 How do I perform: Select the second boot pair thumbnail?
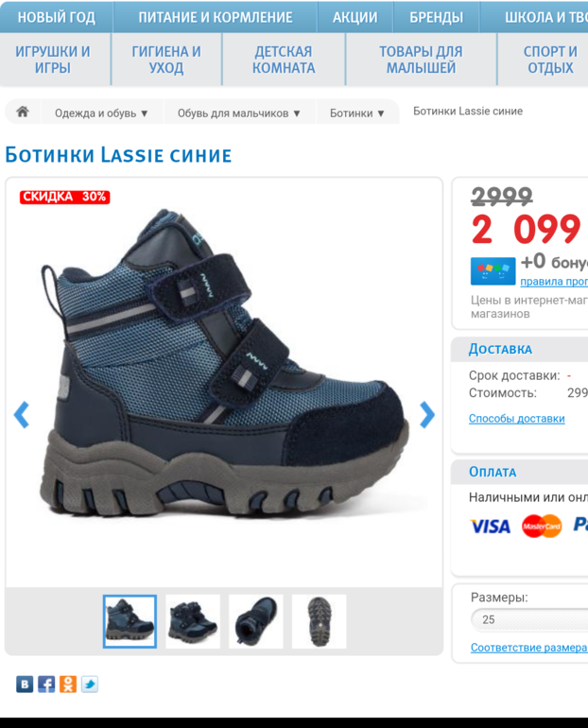pos(193,622)
